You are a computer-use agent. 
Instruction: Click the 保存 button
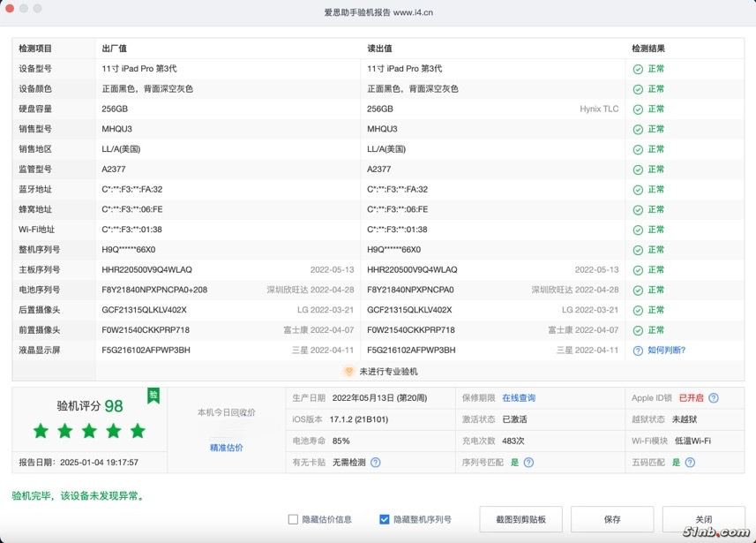[611, 519]
